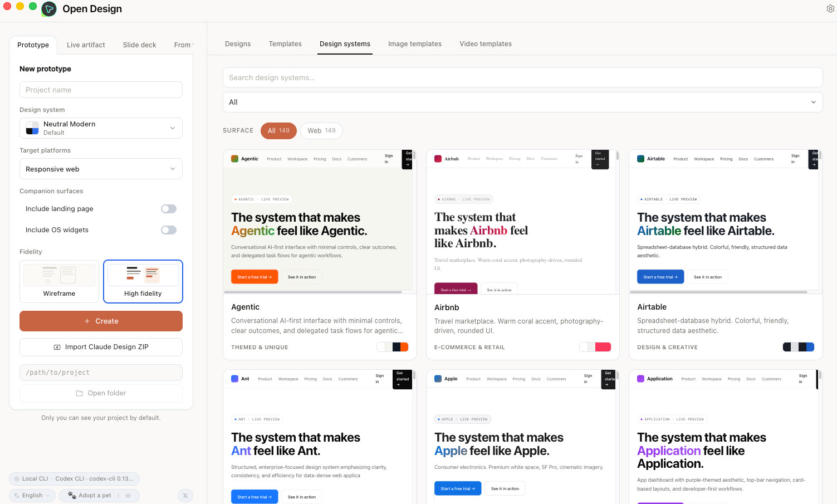Click the Agentic card color palette swatch

(393, 347)
